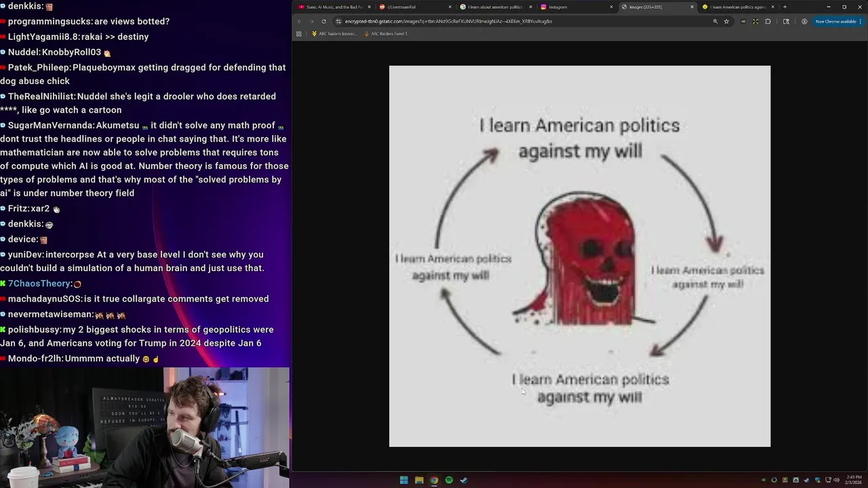Close the Suno, AI Music tab

[x=369, y=7]
